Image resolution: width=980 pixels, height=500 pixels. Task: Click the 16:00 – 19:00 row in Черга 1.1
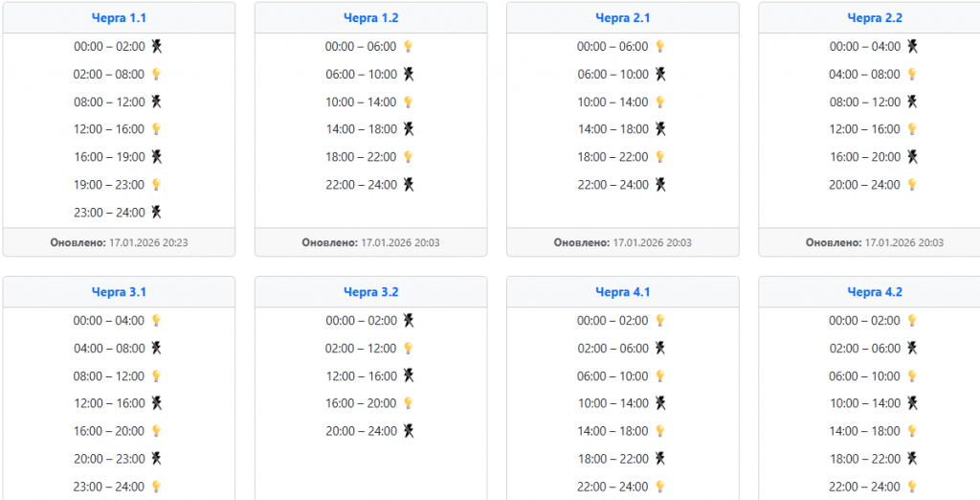click(x=109, y=157)
